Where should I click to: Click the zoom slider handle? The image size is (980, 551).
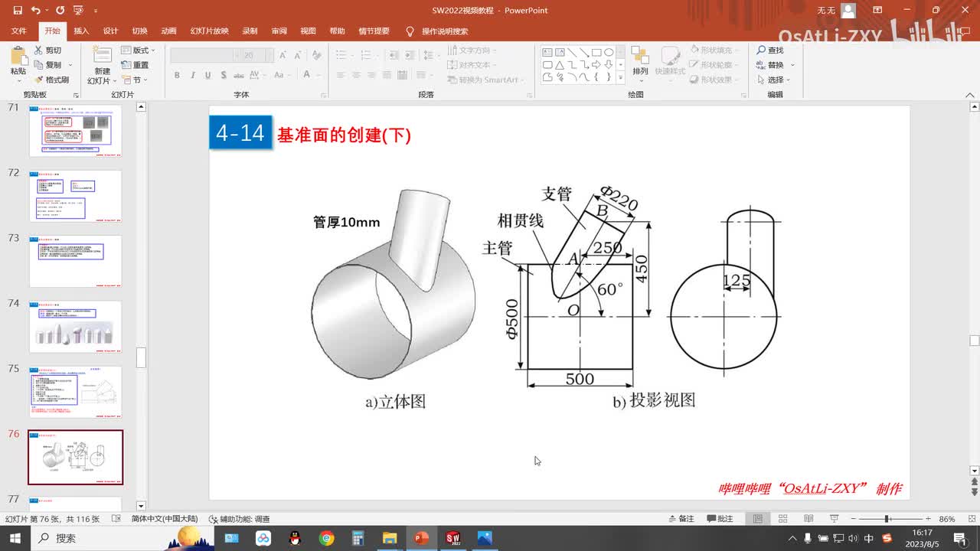click(x=887, y=519)
